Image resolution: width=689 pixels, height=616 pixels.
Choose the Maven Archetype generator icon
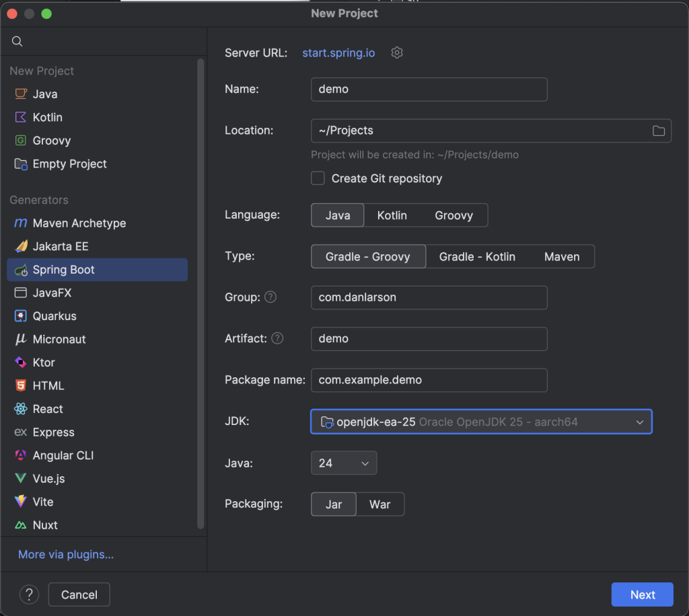pos(21,223)
